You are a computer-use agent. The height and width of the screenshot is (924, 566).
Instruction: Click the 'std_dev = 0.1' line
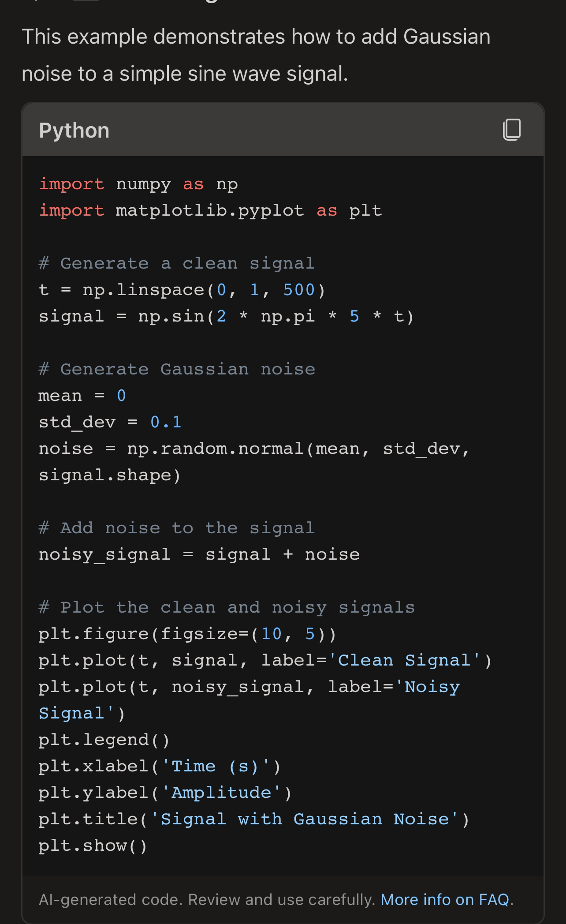110,422
